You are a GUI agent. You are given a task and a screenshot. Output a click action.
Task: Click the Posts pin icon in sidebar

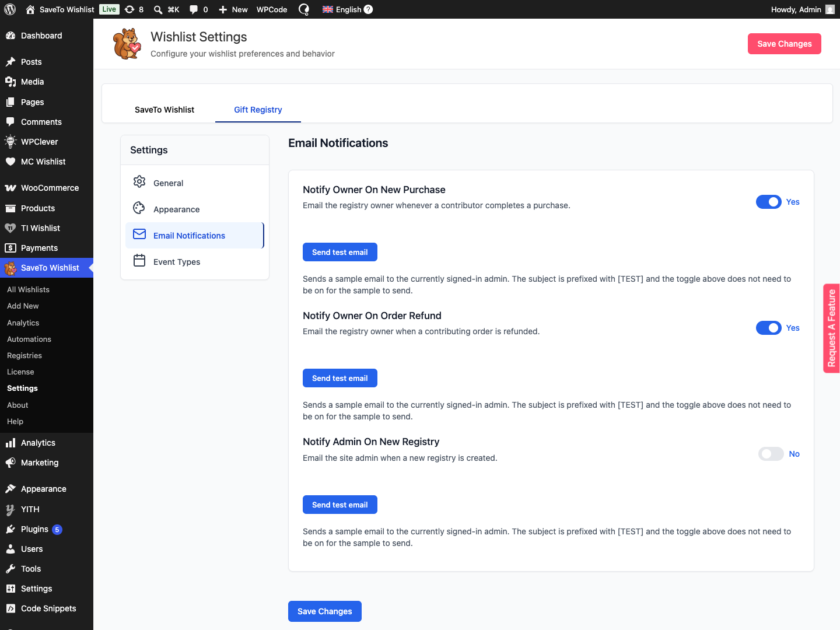[x=10, y=62]
